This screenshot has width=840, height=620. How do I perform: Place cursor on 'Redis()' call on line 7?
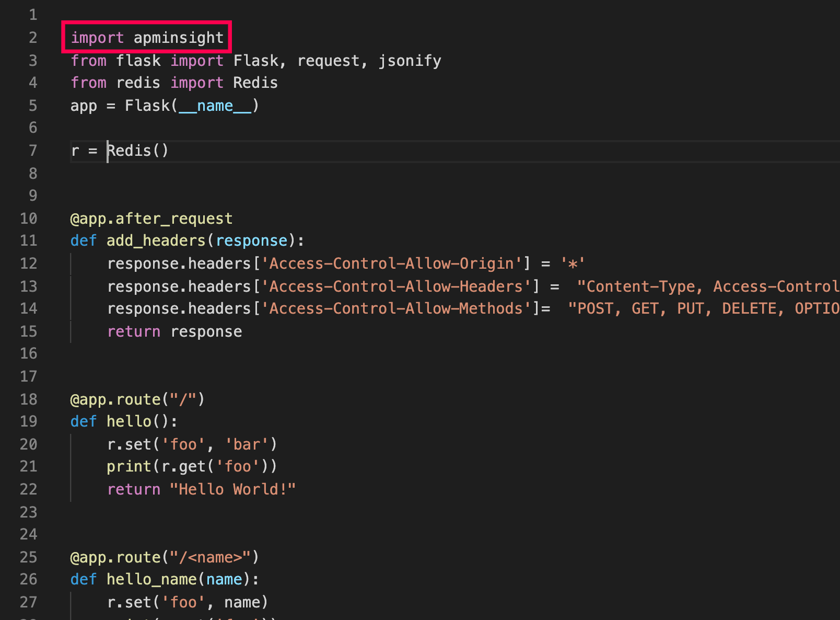[x=138, y=151]
